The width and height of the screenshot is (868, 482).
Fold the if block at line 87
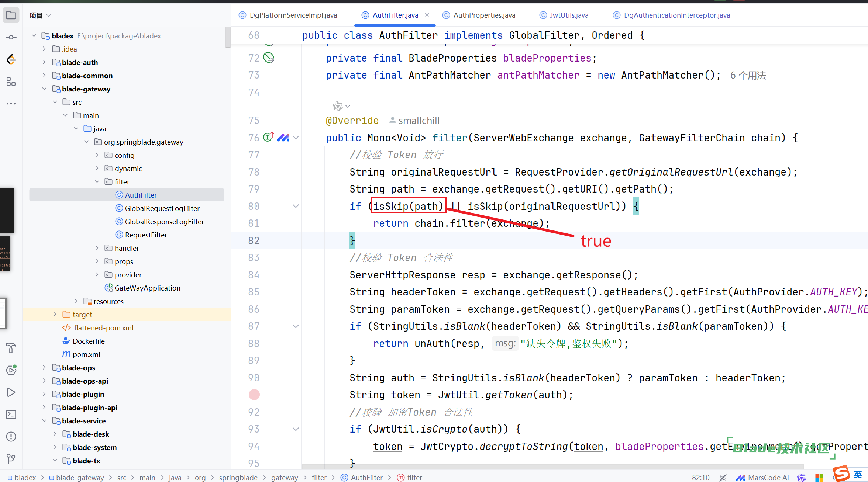296,326
